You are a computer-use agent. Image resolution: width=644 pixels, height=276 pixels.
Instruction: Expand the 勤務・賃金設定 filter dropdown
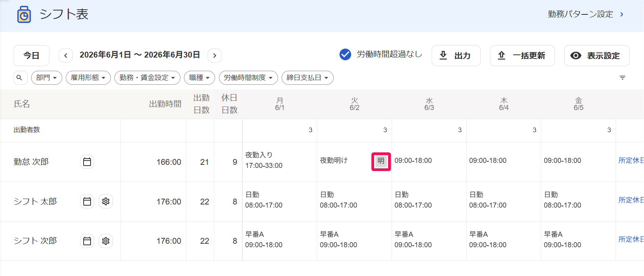[147, 78]
